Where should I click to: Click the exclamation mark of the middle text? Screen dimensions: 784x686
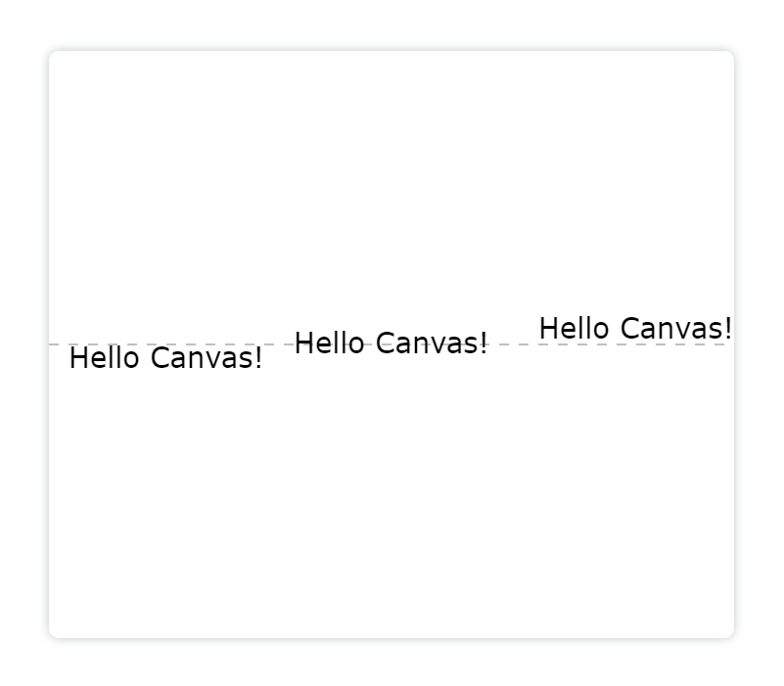(x=484, y=343)
